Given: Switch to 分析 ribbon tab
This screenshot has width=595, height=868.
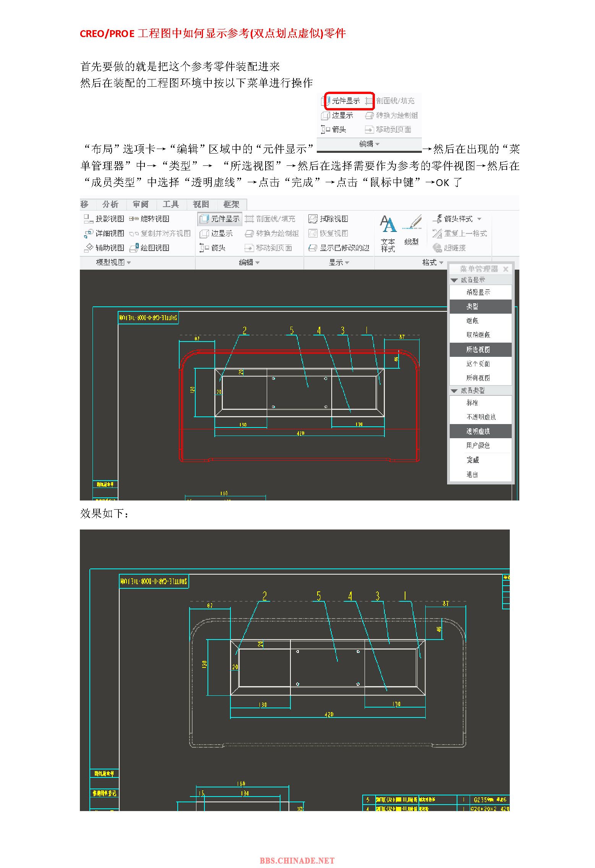Looking at the screenshot, I should pyautogui.click(x=110, y=204).
